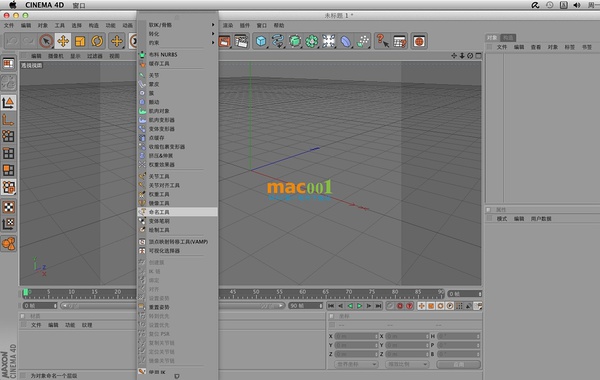The width and height of the screenshot is (600, 380).
Task: Open the HyperNURBS generator icon
Action: pos(295,41)
